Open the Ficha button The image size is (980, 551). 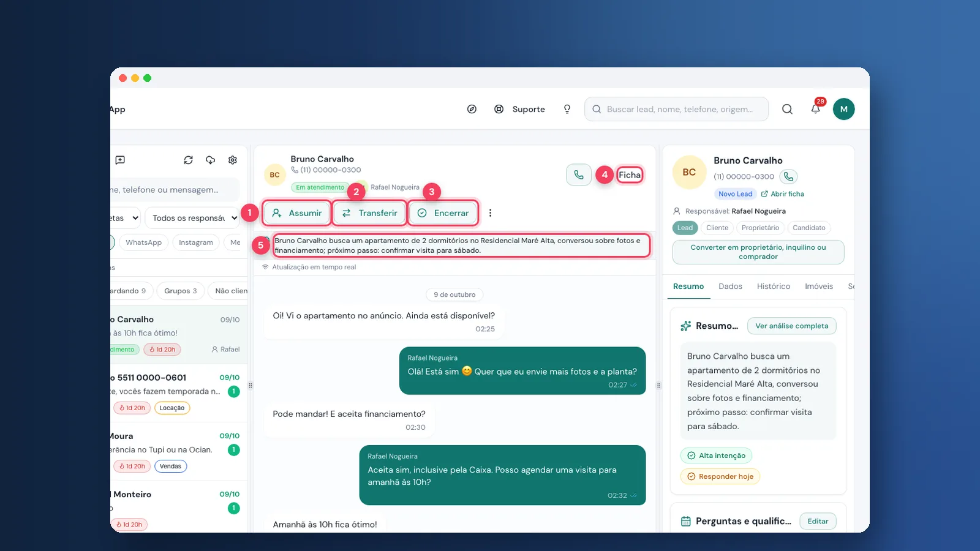pyautogui.click(x=630, y=175)
